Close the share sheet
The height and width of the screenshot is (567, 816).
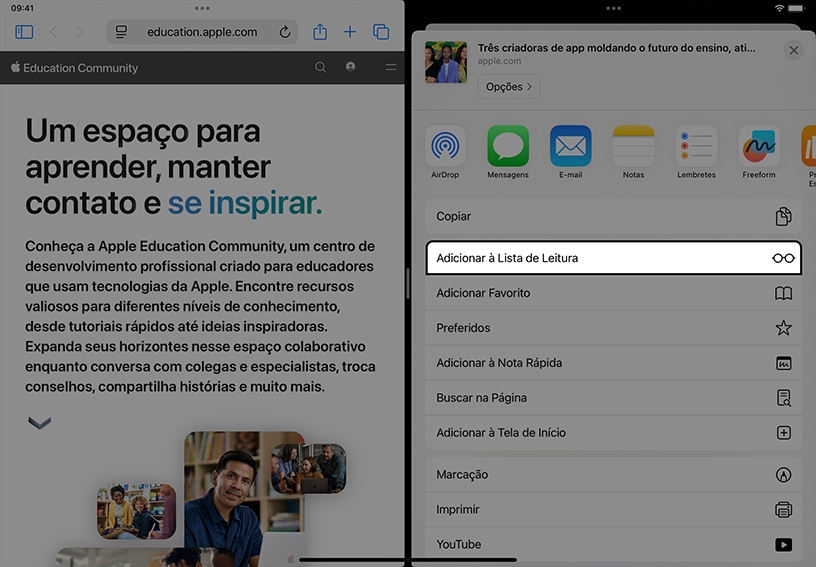794,50
